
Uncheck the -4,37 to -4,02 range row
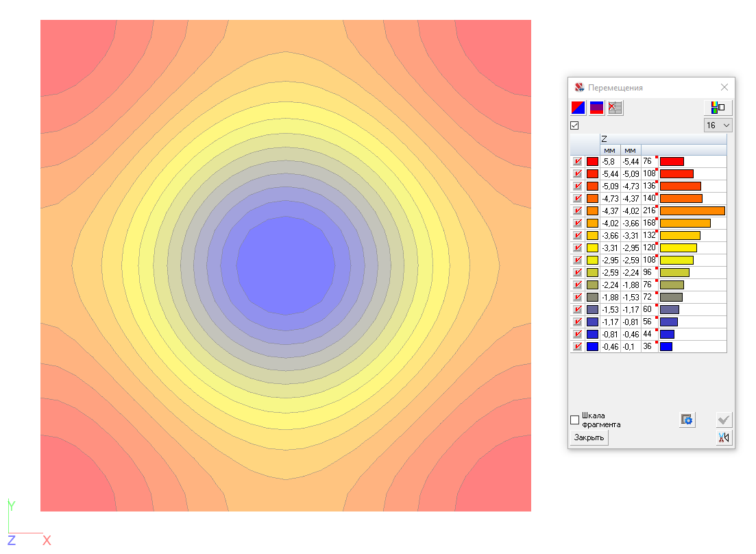click(x=577, y=210)
